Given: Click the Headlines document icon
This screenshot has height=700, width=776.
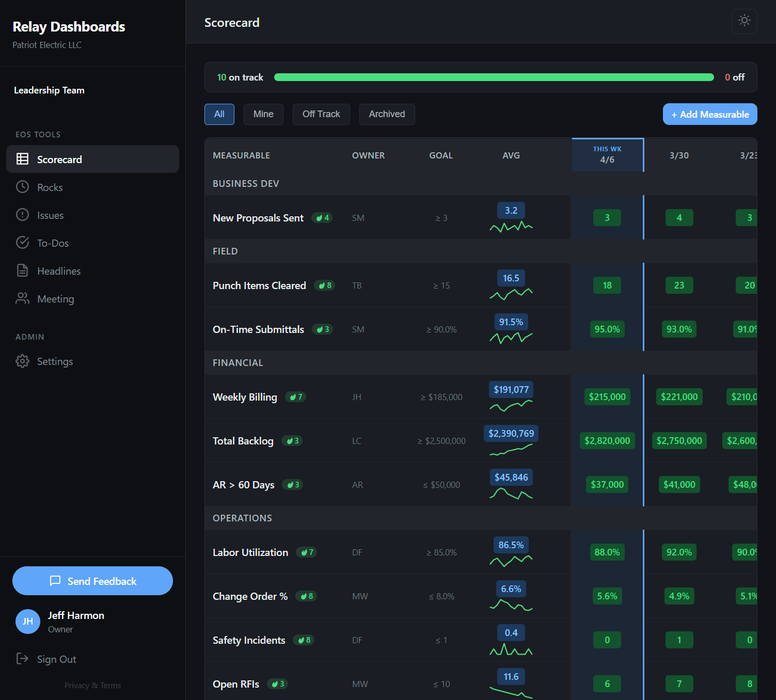Looking at the screenshot, I should point(22,271).
